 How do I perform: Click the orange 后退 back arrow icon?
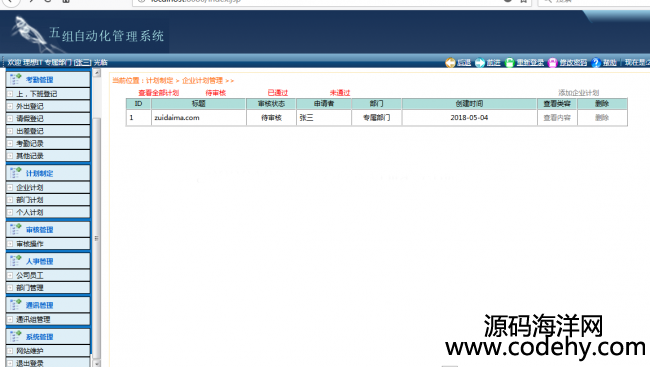click(x=450, y=63)
